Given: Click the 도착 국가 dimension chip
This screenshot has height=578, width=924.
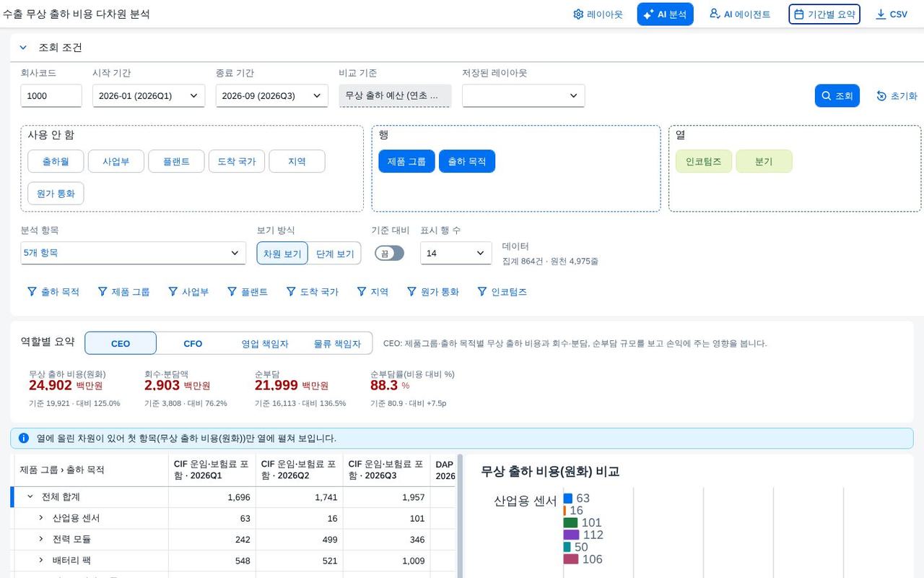Looking at the screenshot, I should click(x=237, y=161).
